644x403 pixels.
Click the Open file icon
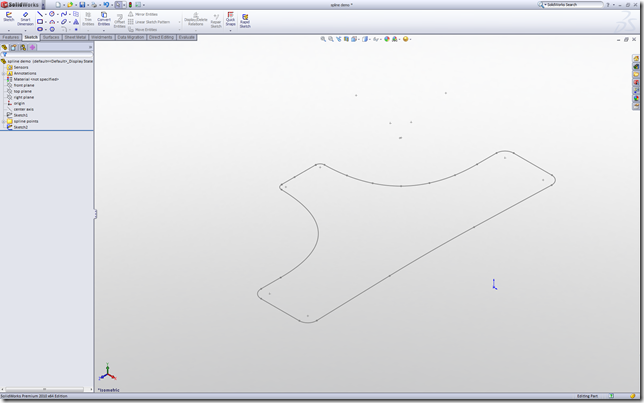(70, 5)
